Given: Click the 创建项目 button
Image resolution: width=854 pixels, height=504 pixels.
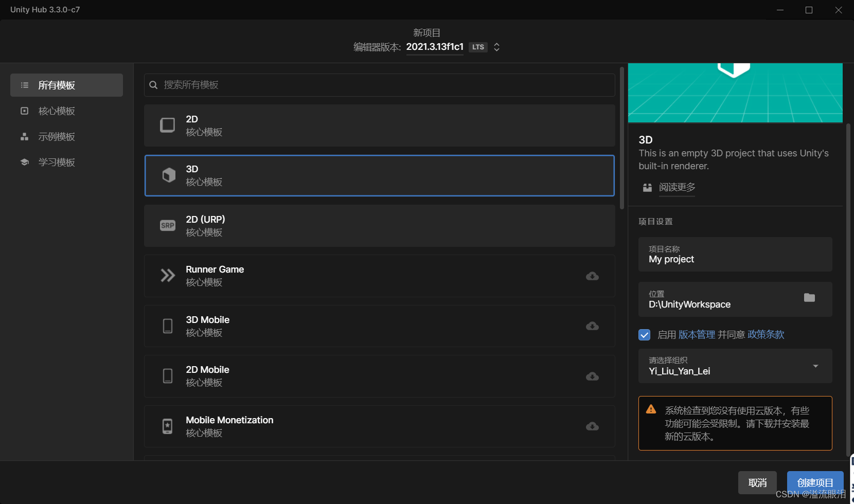Looking at the screenshot, I should tap(815, 482).
